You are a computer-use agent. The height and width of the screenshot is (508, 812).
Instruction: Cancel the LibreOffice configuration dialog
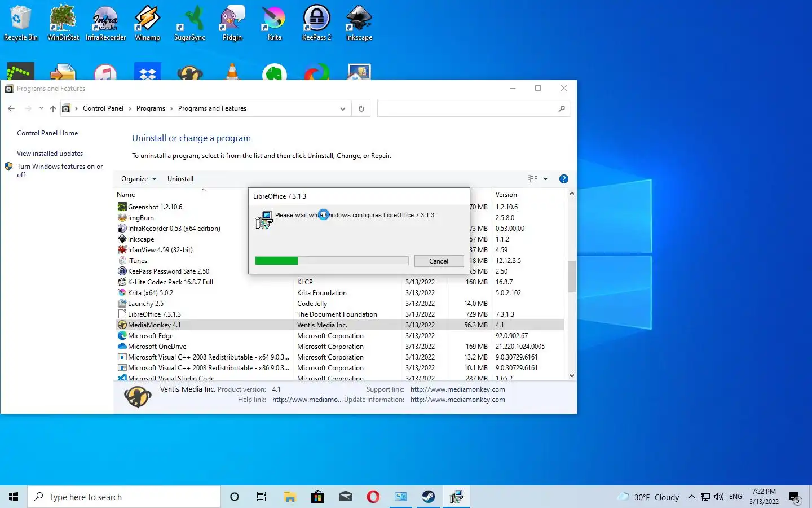point(439,261)
